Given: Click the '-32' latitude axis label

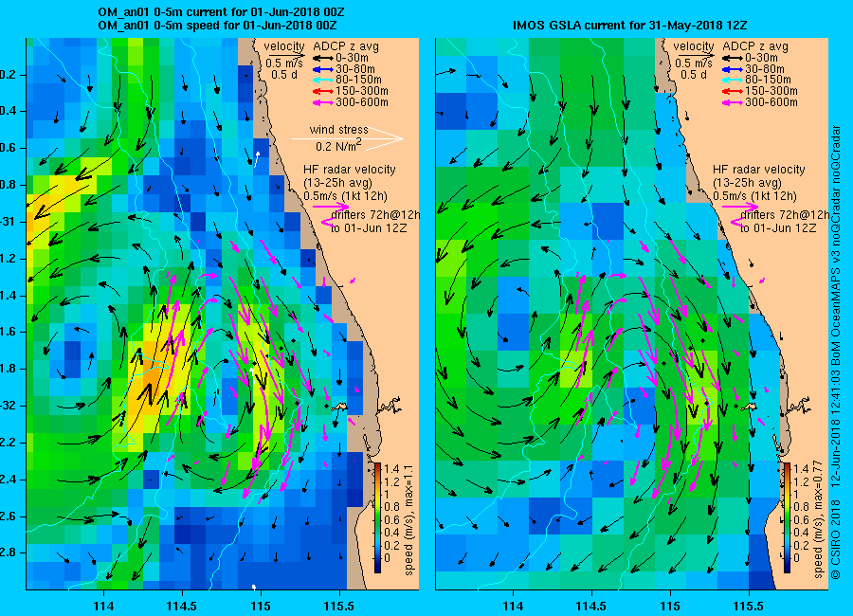Looking at the screenshot, I should 9,406.
